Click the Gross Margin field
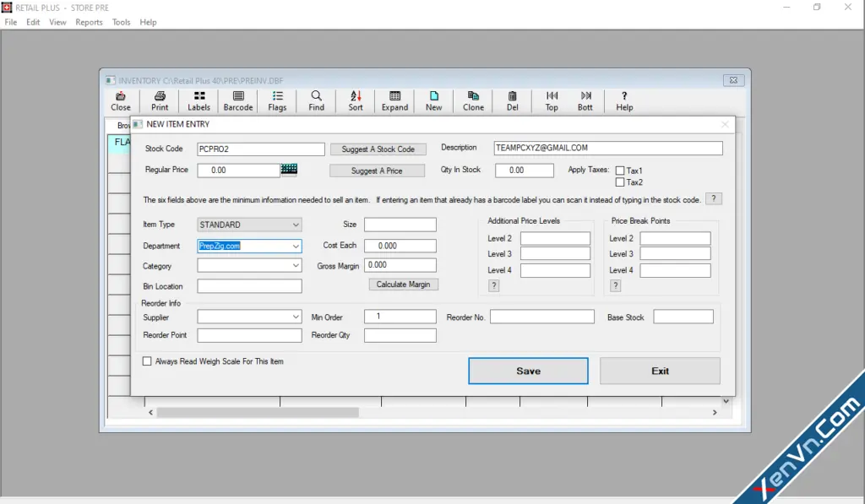The height and width of the screenshot is (504, 865). (x=400, y=265)
